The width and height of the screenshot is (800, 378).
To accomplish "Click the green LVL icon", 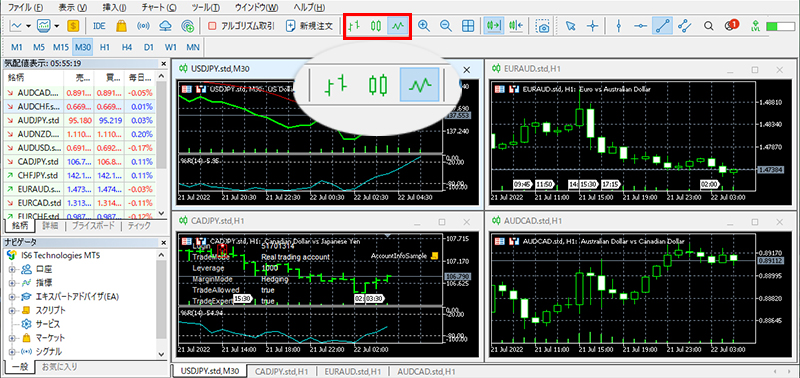I will [x=755, y=26].
